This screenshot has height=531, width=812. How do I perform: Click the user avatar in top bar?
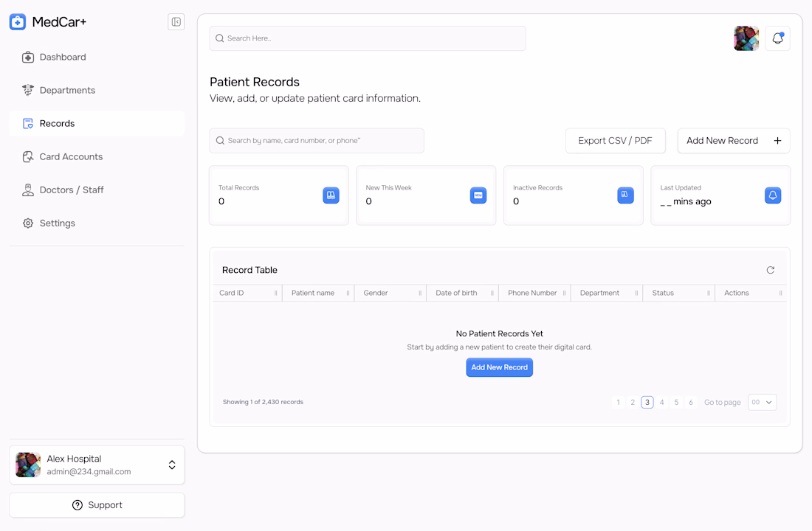coord(746,38)
